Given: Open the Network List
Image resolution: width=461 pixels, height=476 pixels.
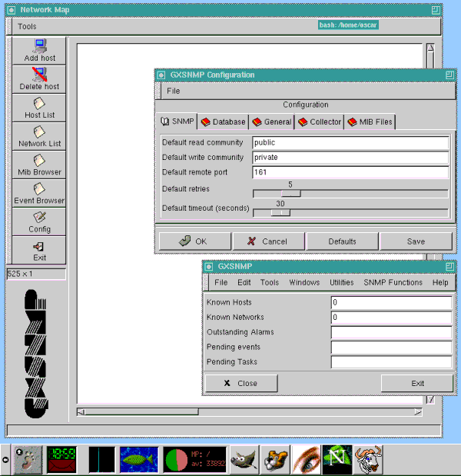Looking at the screenshot, I should click(39, 135).
